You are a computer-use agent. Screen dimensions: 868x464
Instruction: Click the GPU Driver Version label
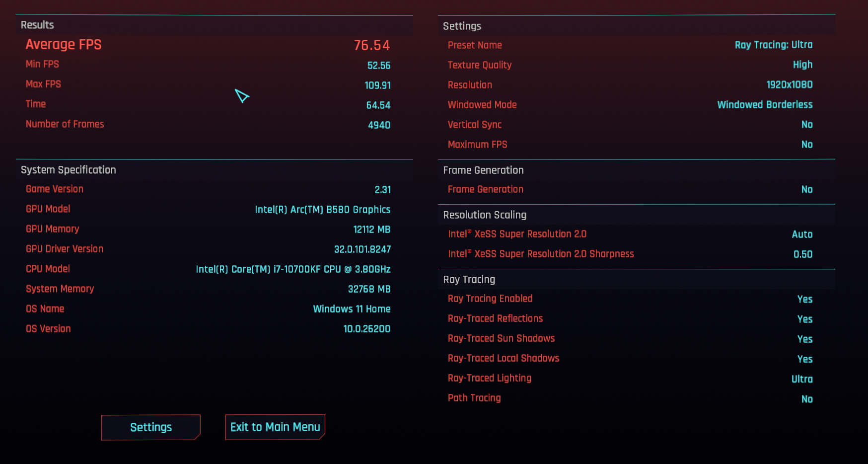pyautogui.click(x=65, y=249)
